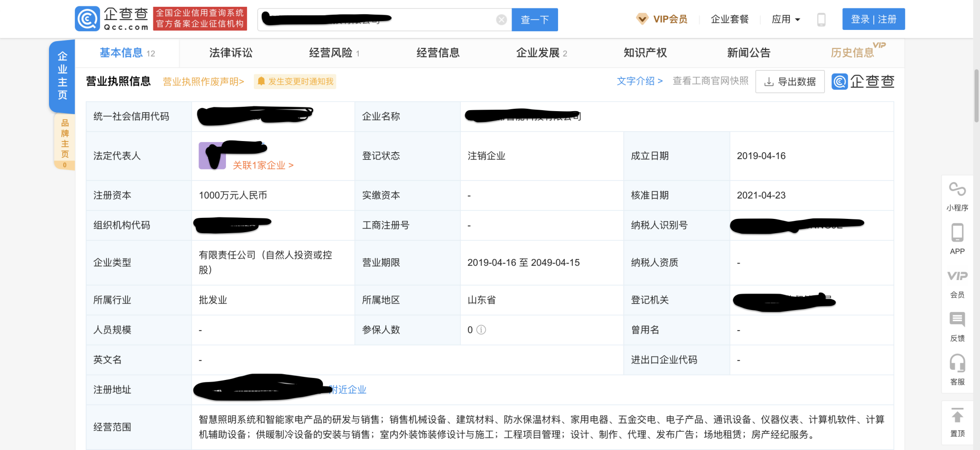Open the VIP会员 menu item
The image size is (980, 450).
662,19
